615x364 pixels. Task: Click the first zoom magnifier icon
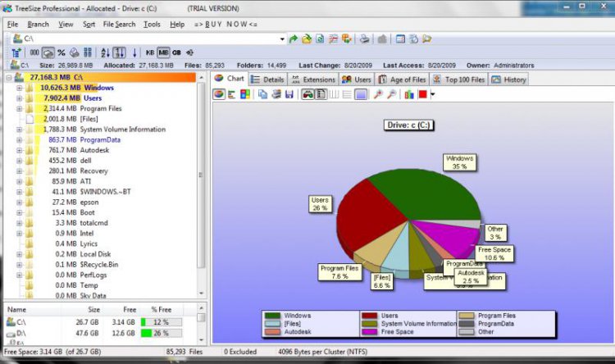tap(378, 94)
